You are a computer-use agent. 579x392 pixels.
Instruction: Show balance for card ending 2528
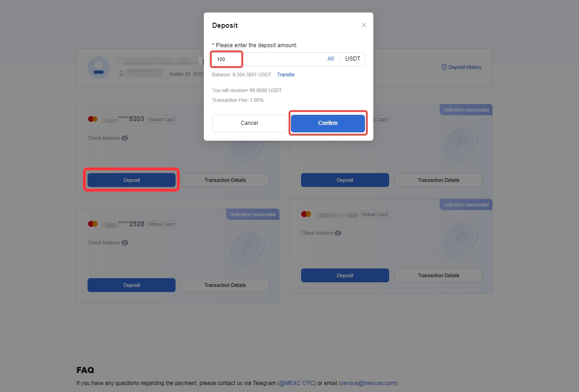(x=125, y=243)
